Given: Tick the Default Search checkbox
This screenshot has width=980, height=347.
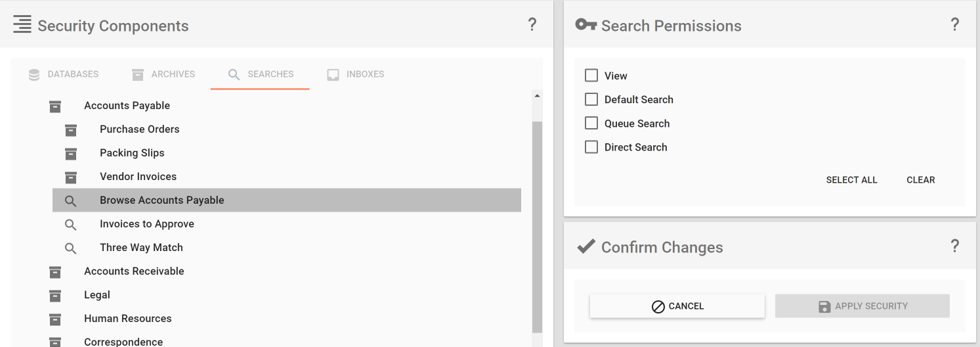Looking at the screenshot, I should (x=591, y=99).
